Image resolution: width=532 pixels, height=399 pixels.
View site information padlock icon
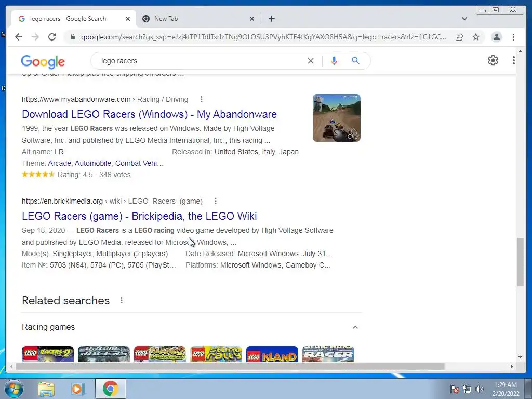(x=72, y=37)
